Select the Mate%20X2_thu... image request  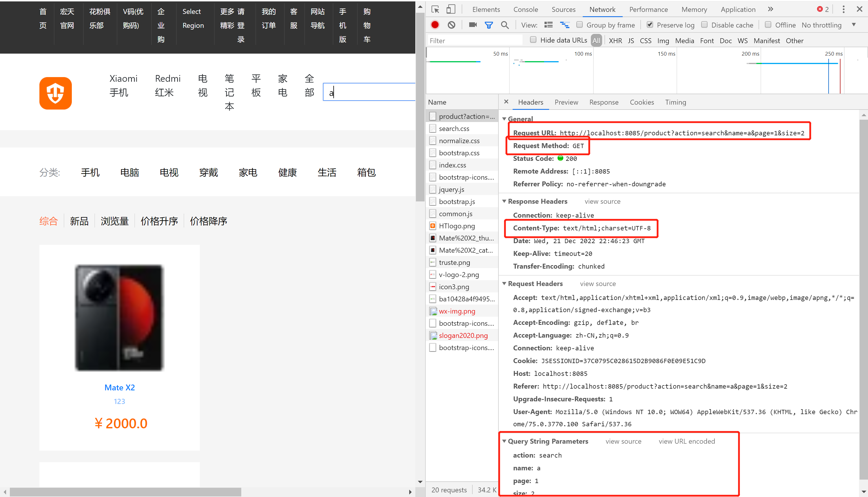pos(462,238)
